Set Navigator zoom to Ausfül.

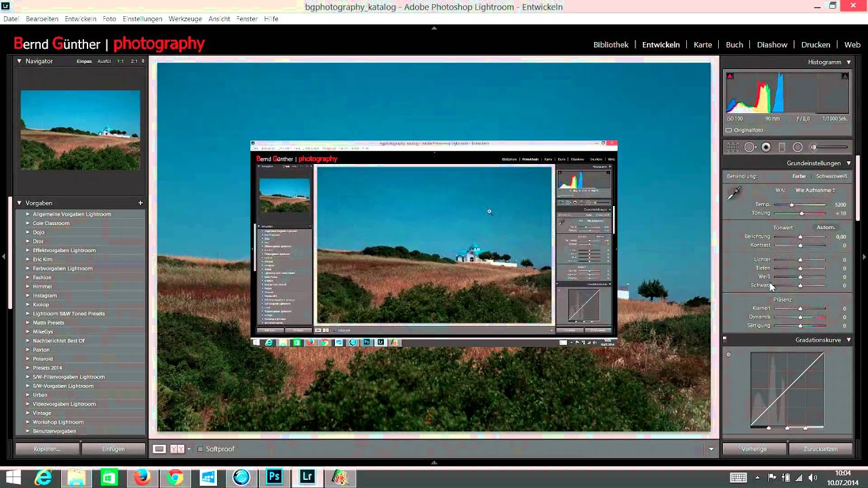click(x=104, y=62)
